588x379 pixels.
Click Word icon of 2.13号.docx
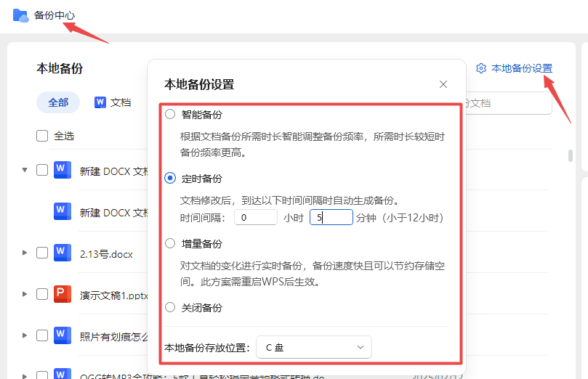point(63,253)
